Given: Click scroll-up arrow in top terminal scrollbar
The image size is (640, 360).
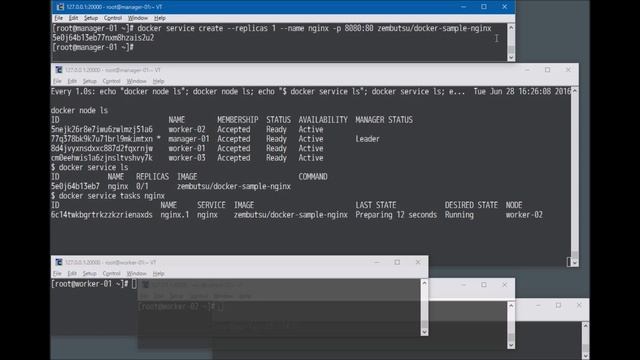Looking at the screenshot, I should tap(511, 28).
